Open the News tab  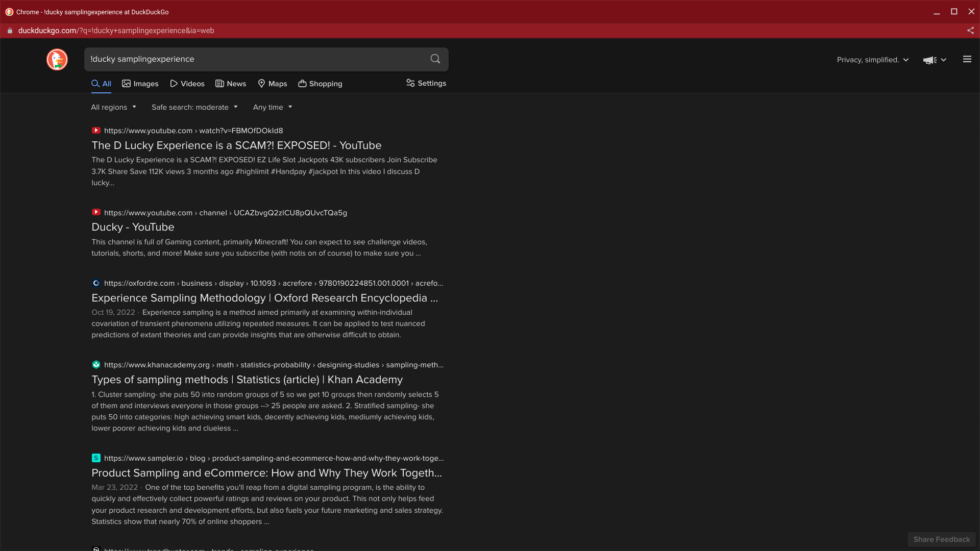click(x=231, y=84)
